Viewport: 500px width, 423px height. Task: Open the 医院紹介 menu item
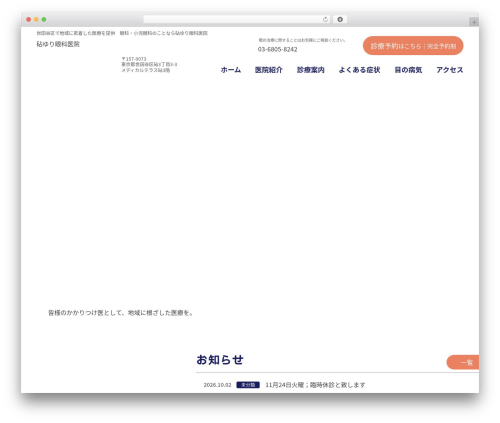click(x=269, y=70)
